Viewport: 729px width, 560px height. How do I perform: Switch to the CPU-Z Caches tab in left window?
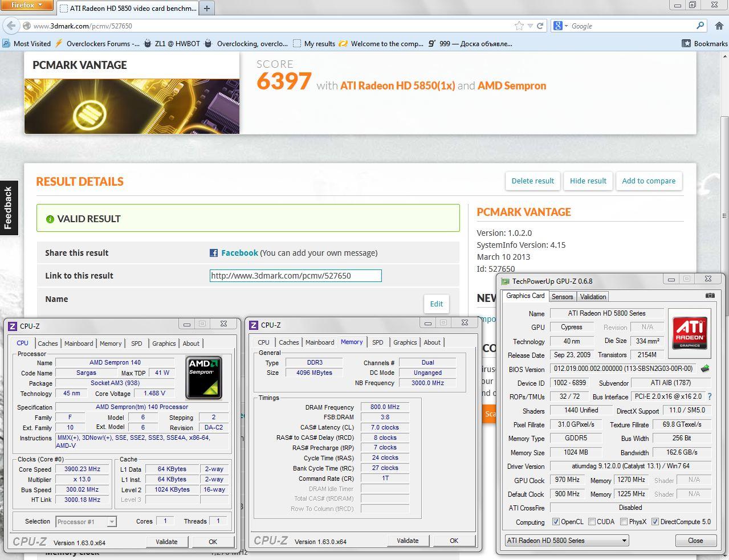pyautogui.click(x=48, y=344)
